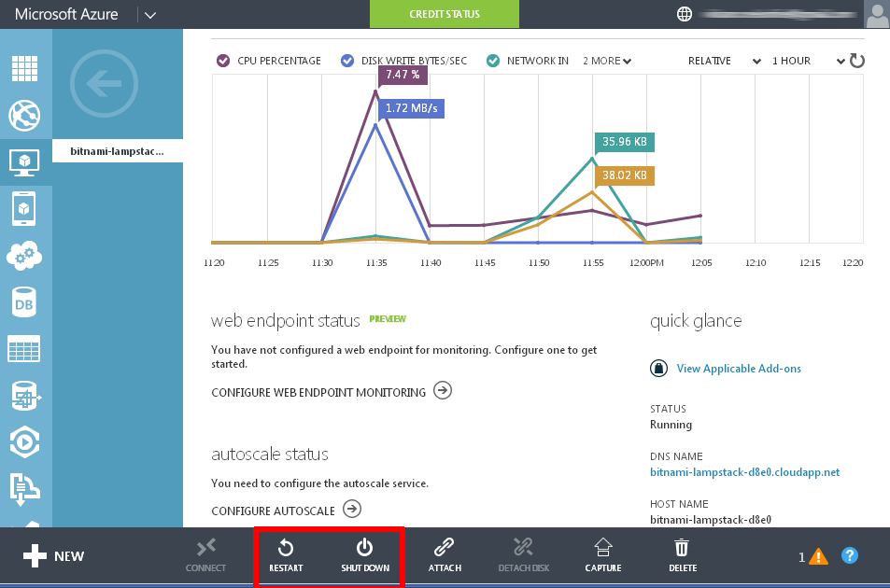Open Media Services play icon in sidebar
890x588 pixels.
[24, 441]
